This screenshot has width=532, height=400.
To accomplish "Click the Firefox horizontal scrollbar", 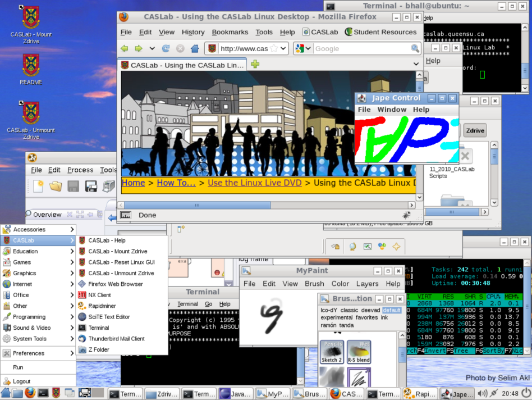I will (x=197, y=205).
